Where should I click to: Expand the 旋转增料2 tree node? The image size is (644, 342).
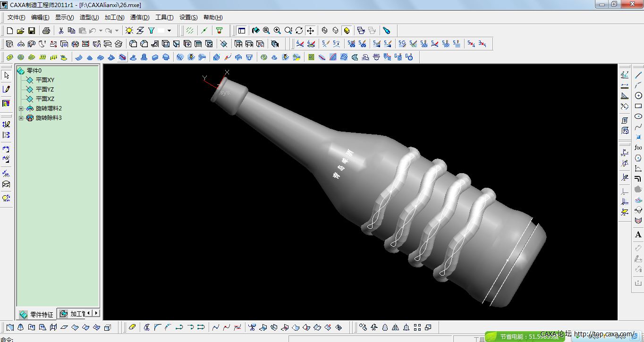(21, 108)
